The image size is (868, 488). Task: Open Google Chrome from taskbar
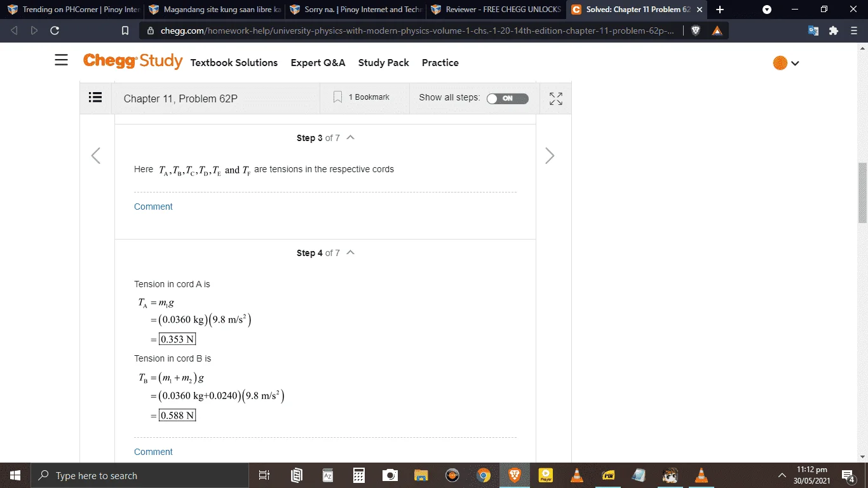pyautogui.click(x=484, y=475)
